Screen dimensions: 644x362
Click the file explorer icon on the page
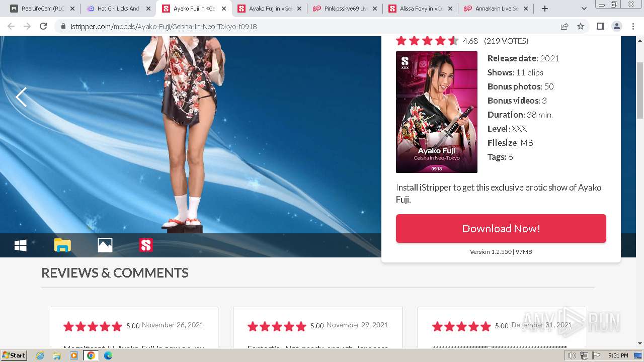[62, 245]
